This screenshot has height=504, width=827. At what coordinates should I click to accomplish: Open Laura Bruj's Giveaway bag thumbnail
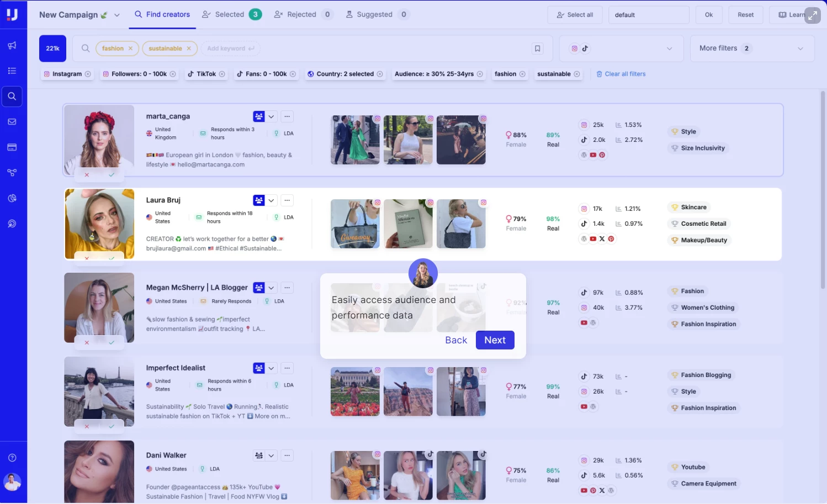[355, 224]
